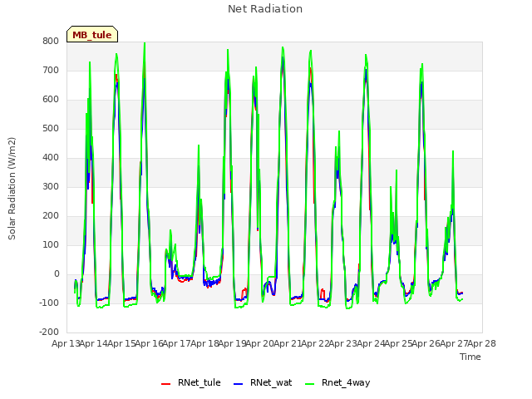Click the green Rnet_4way legend color marker
The image size is (532, 399).
[310, 384]
